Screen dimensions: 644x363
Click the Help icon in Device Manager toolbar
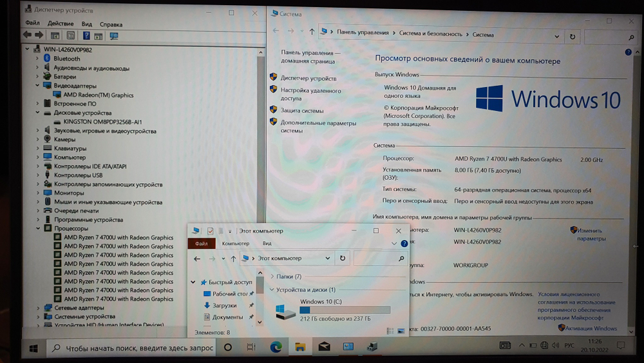coord(86,35)
